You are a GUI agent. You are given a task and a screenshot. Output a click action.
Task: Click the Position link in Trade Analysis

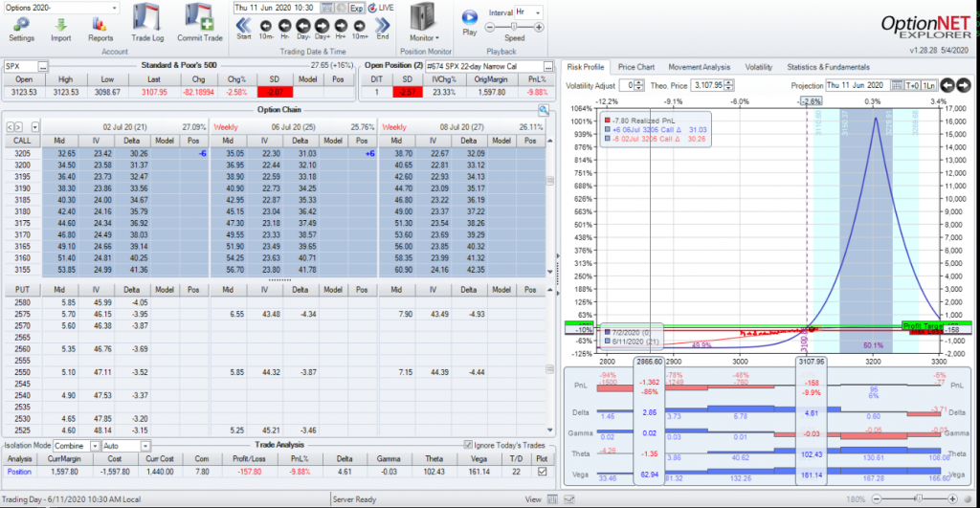point(19,472)
